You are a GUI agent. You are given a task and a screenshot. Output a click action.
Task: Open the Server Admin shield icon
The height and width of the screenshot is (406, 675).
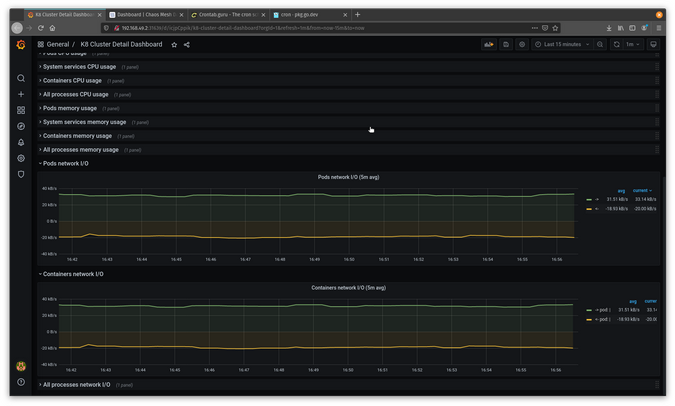click(x=21, y=174)
